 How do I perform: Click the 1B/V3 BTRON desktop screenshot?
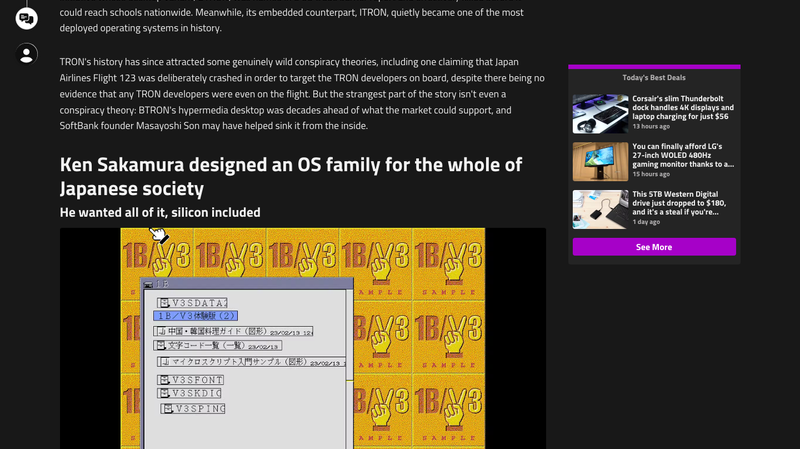[303, 338]
